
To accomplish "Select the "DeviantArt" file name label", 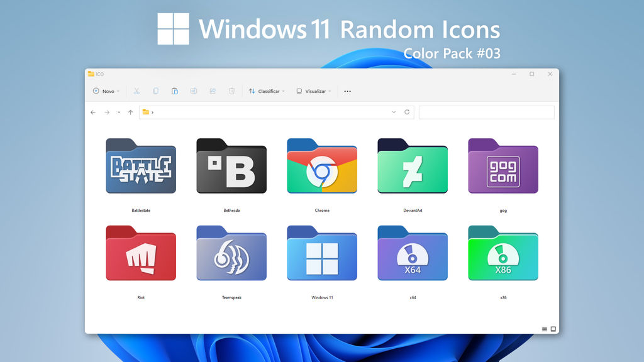I will click(x=413, y=211).
